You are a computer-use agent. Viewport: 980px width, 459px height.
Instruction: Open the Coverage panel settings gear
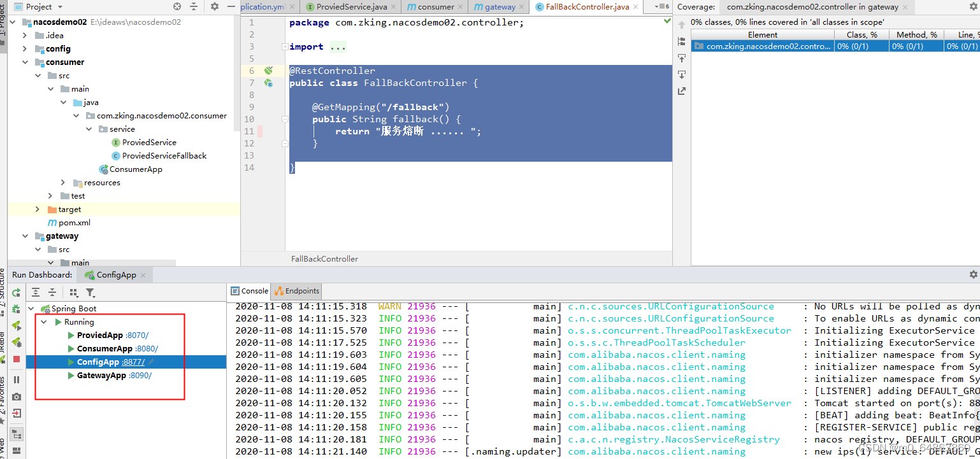click(x=973, y=6)
